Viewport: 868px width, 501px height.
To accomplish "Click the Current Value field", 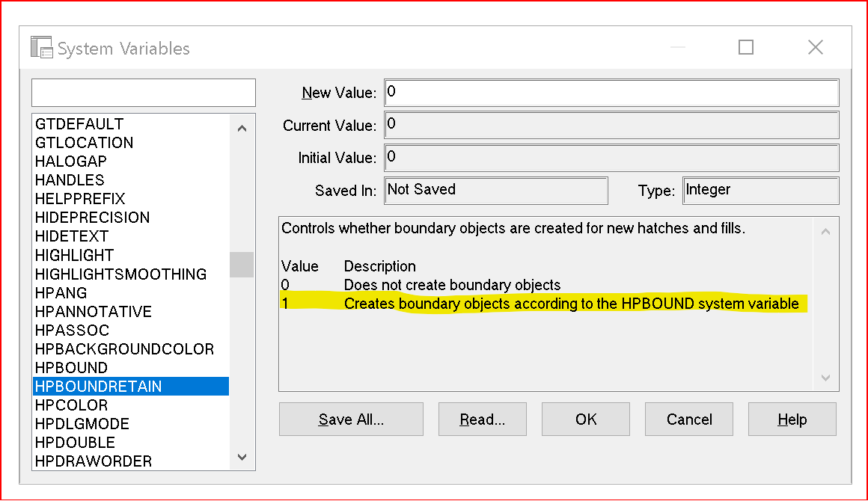I will click(x=611, y=125).
